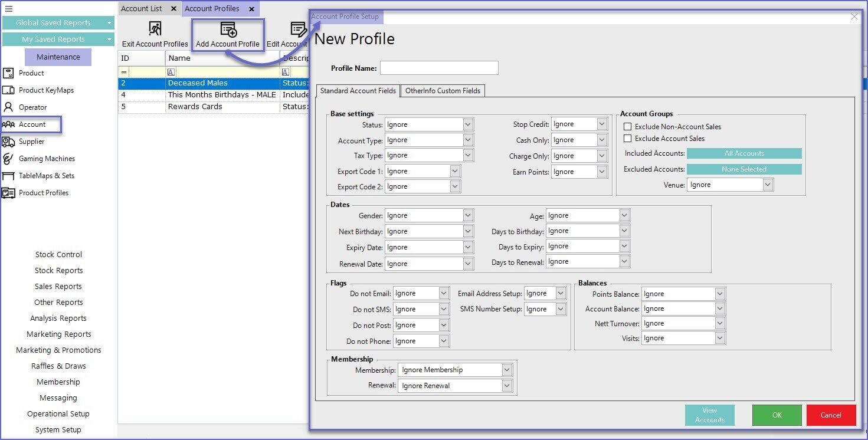Screen dimensions: 868x440
Task: Switch to the Account List tab
Action: pyautogui.click(x=142, y=9)
